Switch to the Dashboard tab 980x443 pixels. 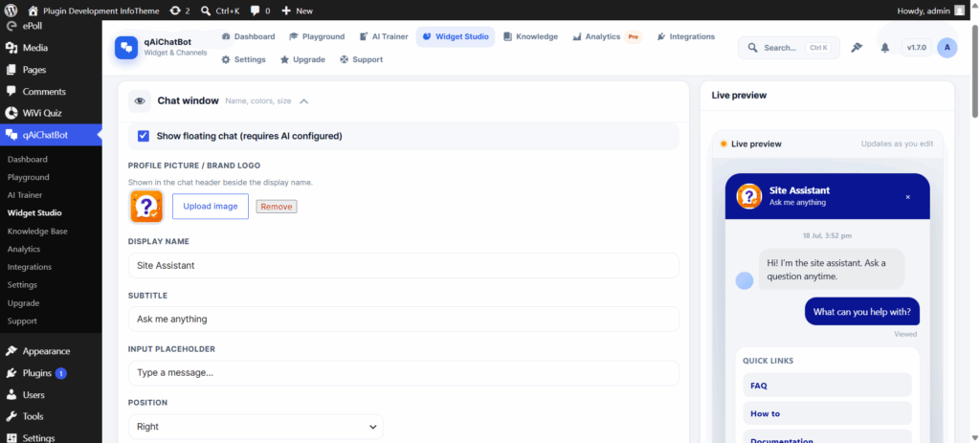click(x=249, y=37)
